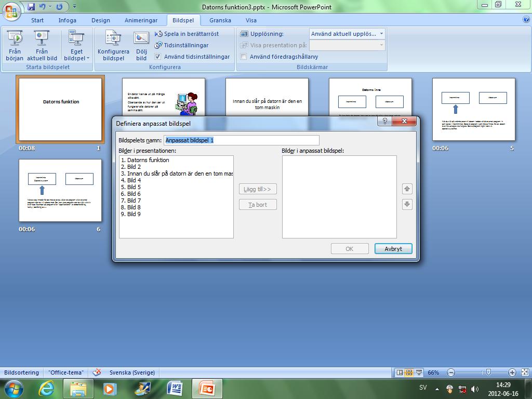Screen dimensions: 532x399
Task: Close the Definiera anpassat bildspel dialog
Action: tap(404, 121)
